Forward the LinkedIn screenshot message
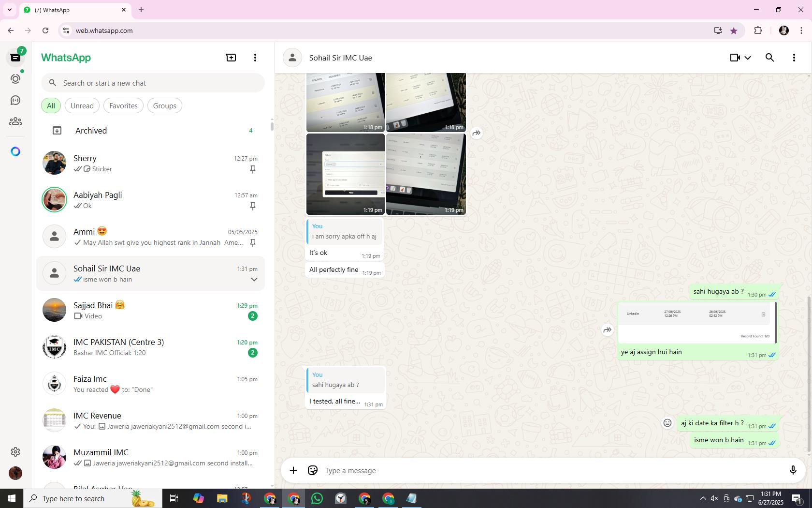This screenshot has width=812, height=508. [x=608, y=330]
